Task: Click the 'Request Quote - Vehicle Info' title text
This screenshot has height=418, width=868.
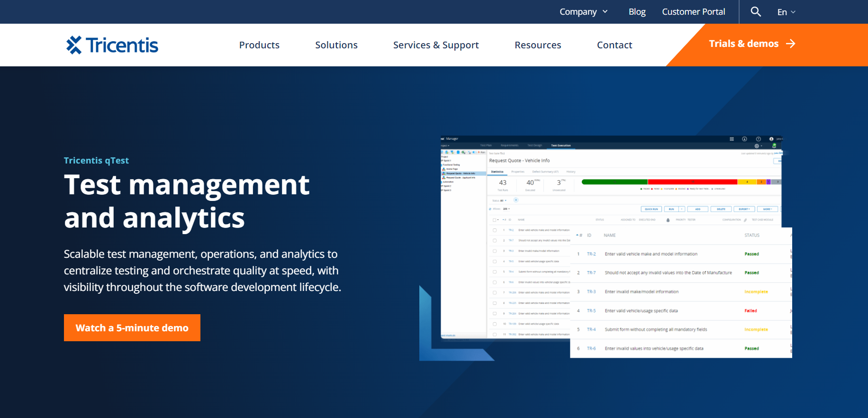Action: 519,161
